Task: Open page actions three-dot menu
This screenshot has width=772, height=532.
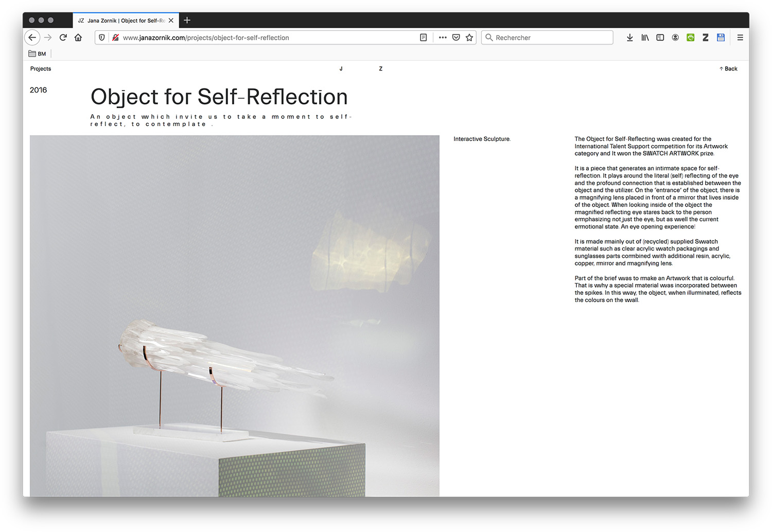Action: coord(443,38)
